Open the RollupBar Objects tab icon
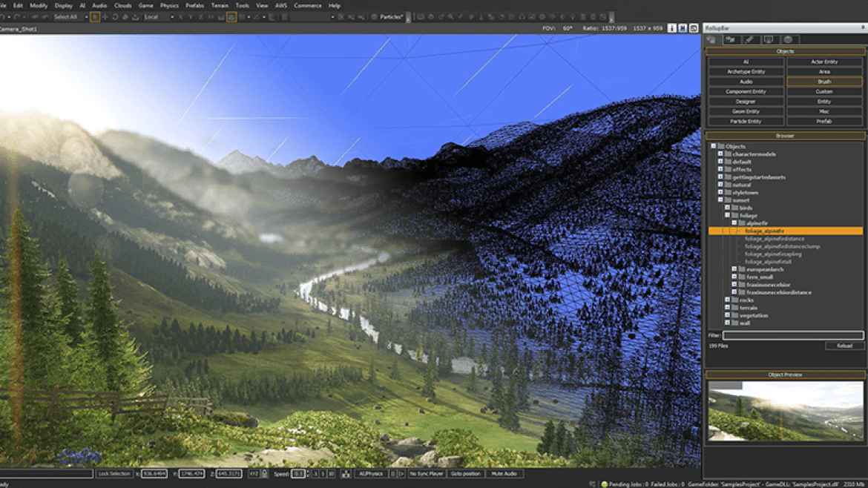868x488 pixels. tap(711, 39)
